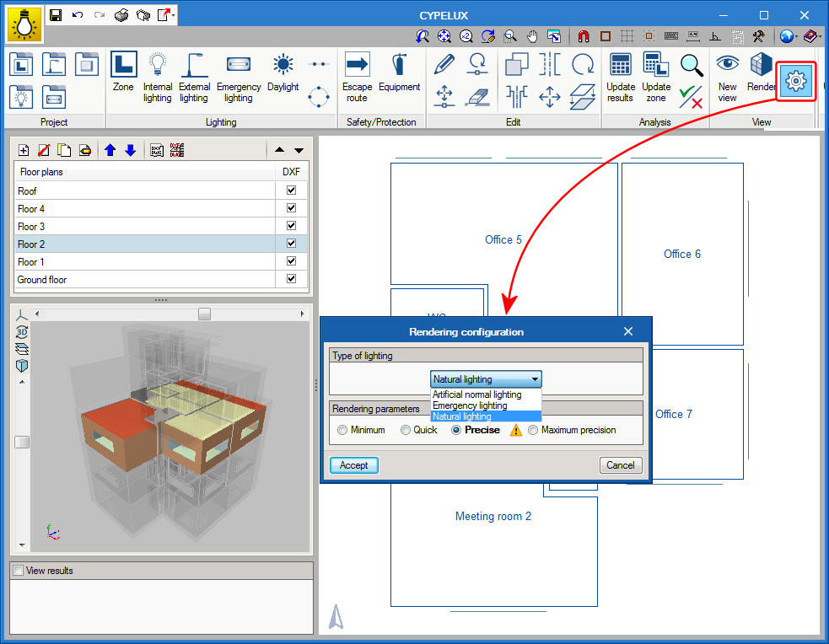Screen dimensions: 829x644
Task: Click the 3D view horizontal slider thumb
Action: [204, 314]
